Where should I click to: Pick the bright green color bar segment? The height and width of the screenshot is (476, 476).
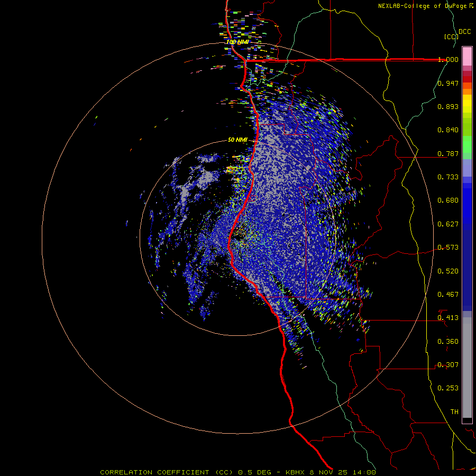467,144
